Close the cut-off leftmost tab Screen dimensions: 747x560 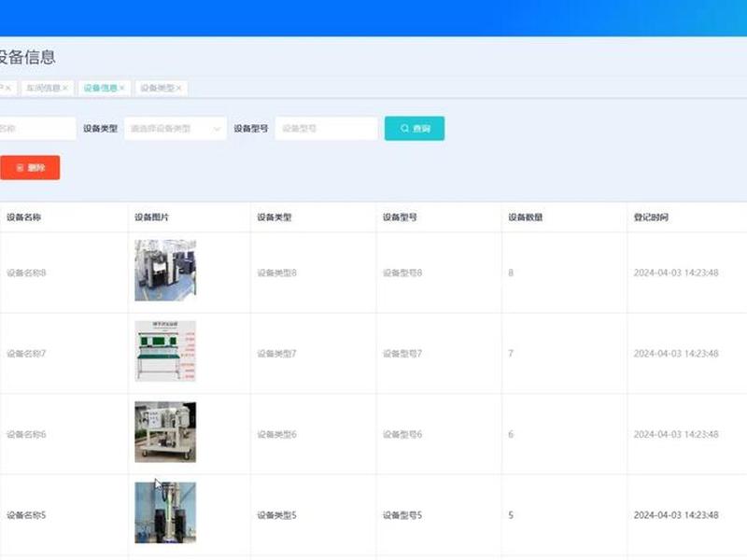pos(8,88)
